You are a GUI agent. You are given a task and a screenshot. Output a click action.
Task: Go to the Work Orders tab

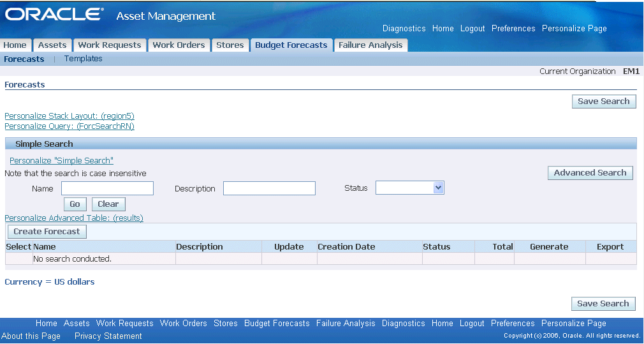click(179, 45)
